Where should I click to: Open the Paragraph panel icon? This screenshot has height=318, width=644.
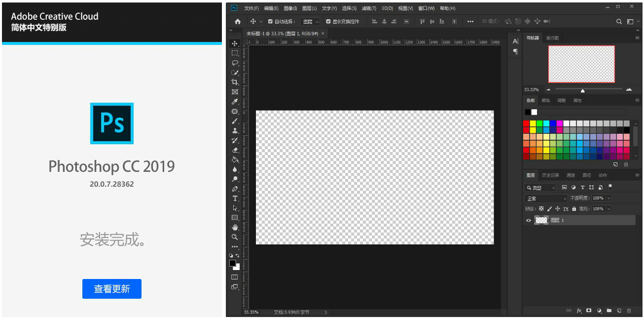pos(515,51)
